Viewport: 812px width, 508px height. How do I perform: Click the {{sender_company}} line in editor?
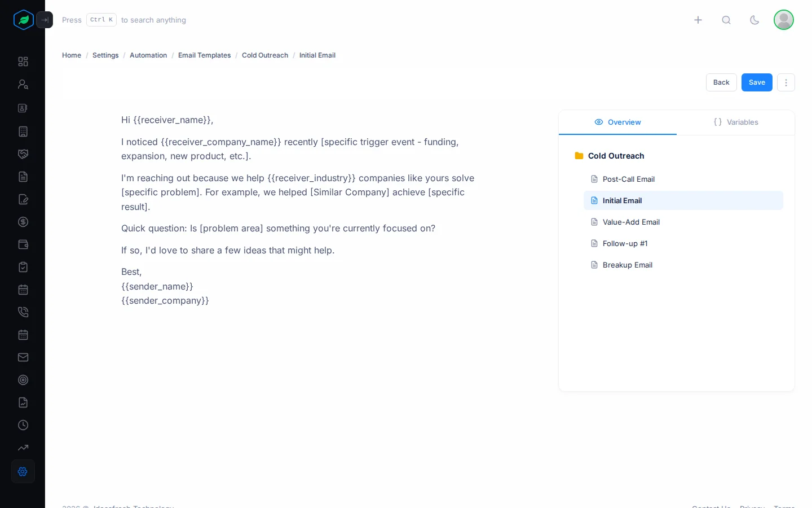pyautogui.click(x=165, y=301)
